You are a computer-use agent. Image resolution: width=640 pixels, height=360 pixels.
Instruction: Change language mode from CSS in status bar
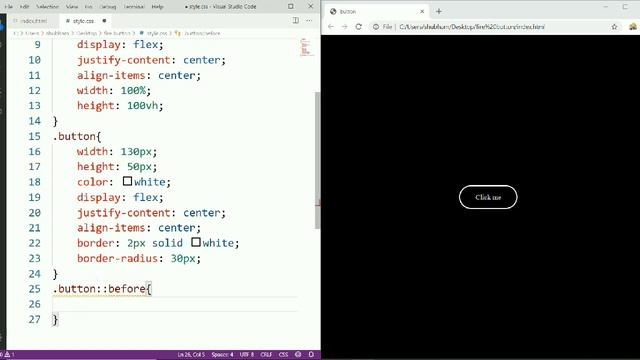[283, 354]
